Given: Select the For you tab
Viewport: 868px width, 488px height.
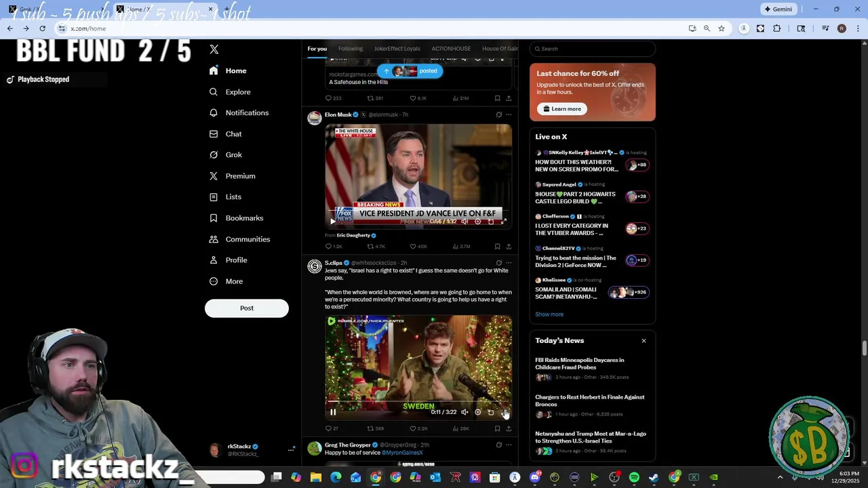Looking at the screenshot, I should [x=317, y=49].
